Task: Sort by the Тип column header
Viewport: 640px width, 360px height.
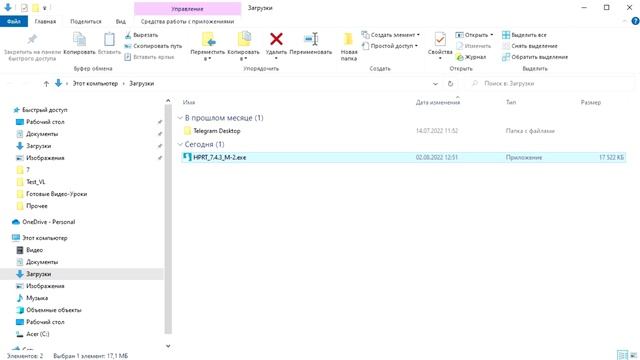Action: pyautogui.click(x=511, y=102)
